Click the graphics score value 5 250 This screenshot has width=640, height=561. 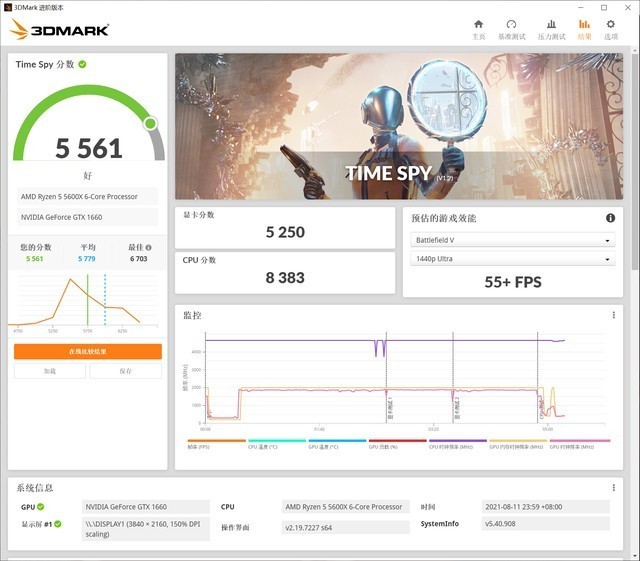[x=285, y=232]
